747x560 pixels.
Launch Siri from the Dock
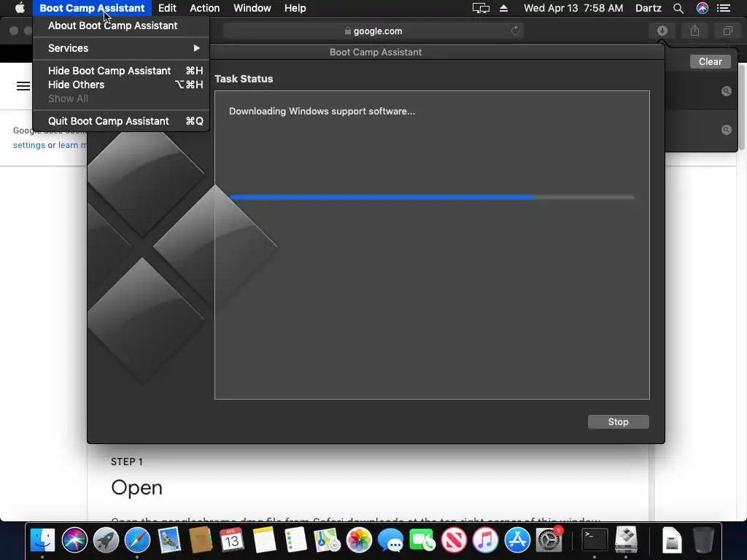(x=74, y=540)
